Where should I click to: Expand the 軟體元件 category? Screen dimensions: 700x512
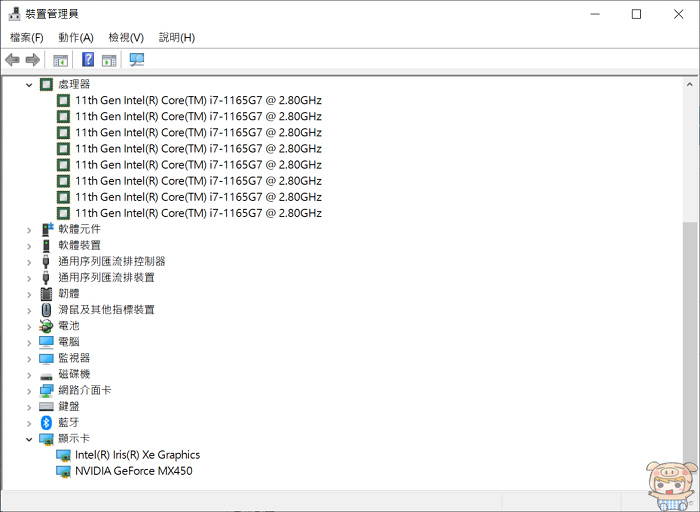(29, 230)
